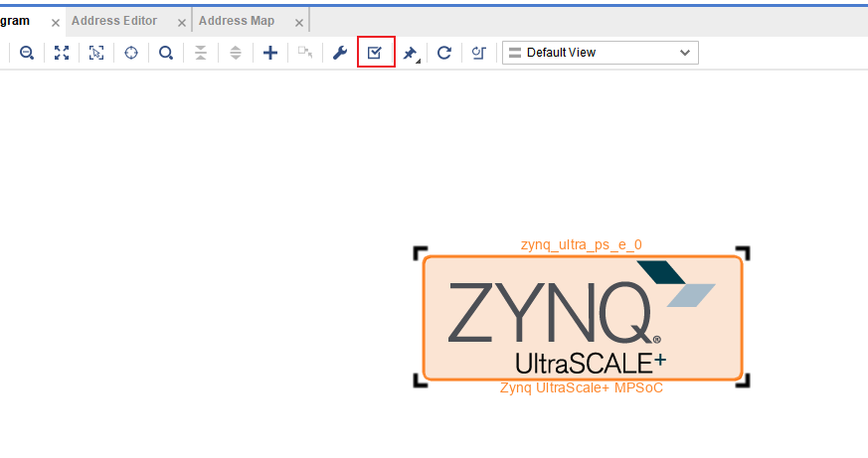Switch to the Address Editor tab
868x458 pixels.
click(x=114, y=21)
